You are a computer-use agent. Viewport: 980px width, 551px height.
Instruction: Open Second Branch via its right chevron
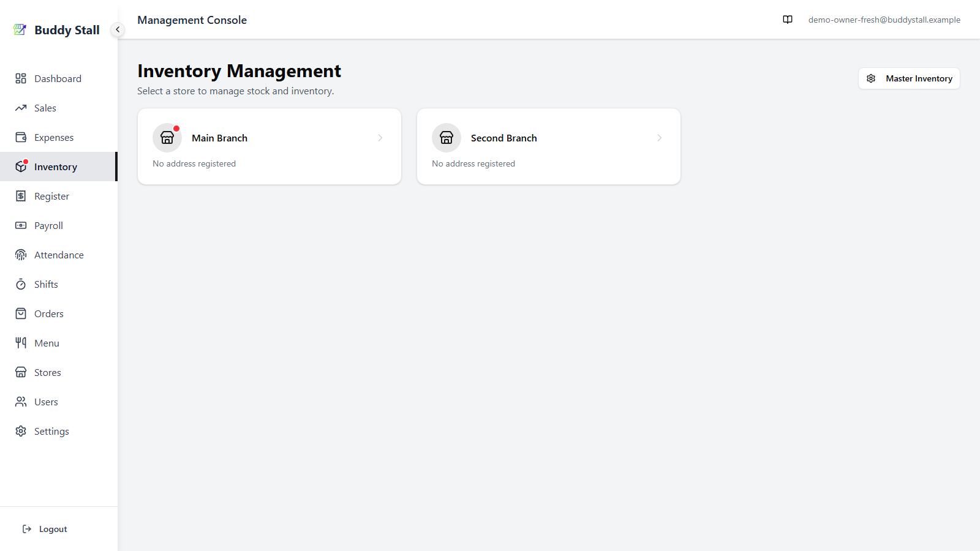[660, 138]
